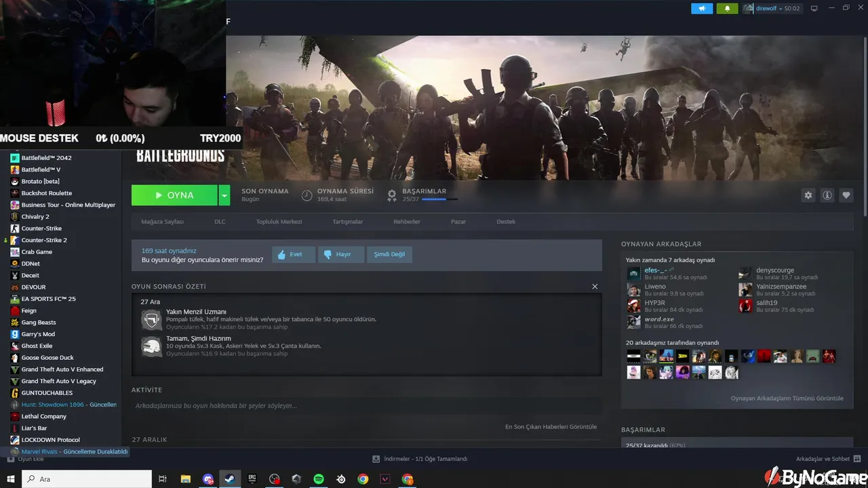
Task: Open game settings gear icon
Action: click(x=808, y=195)
